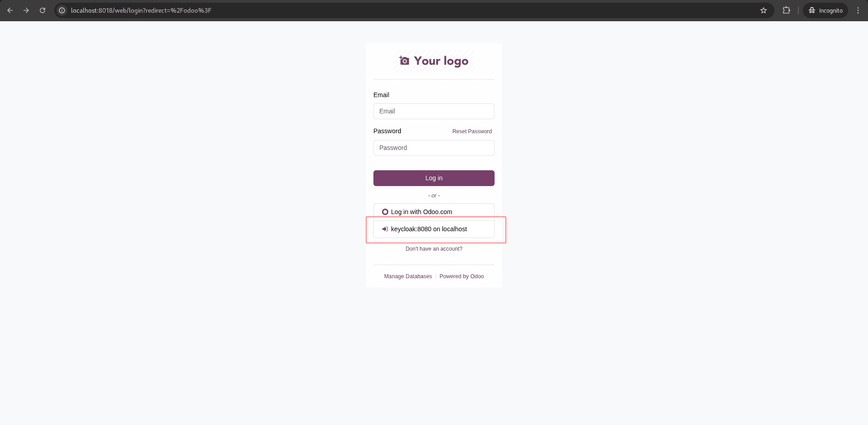This screenshot has height=425, width=868.
Task: Click the sign-in arrow icon next to keycloak:8080
Action: pos(385,229)
